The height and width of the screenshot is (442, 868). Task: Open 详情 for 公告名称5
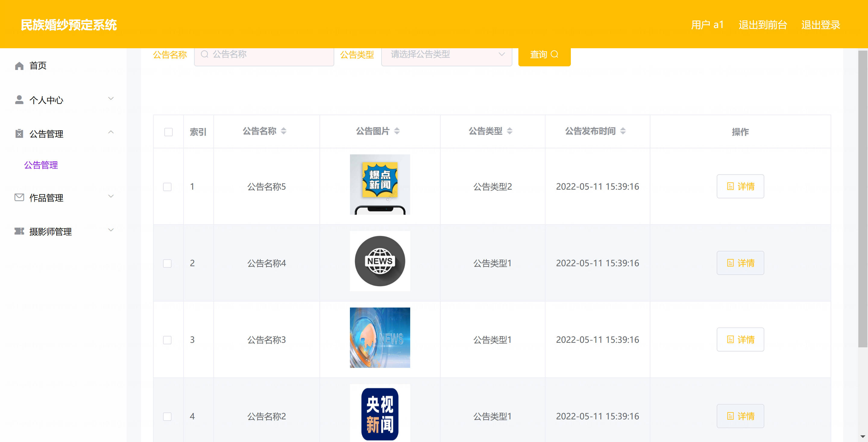[740, 186]
